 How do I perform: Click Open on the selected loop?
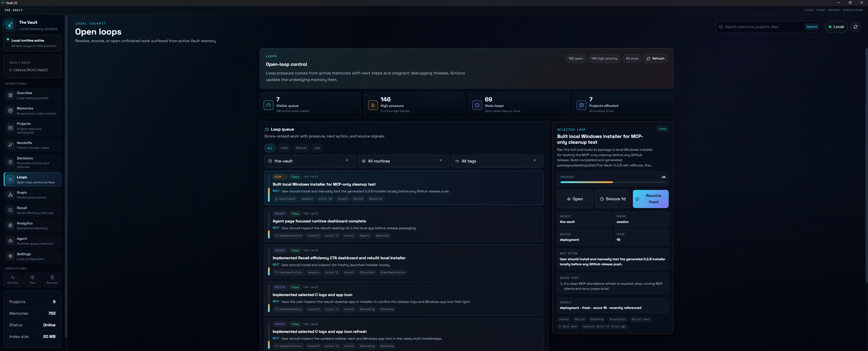point(575,199)
